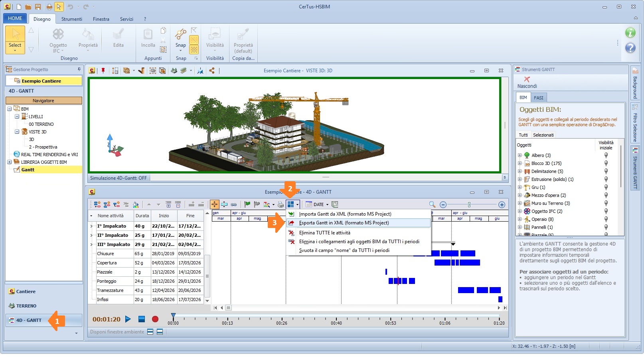Viewport: 644px width, 357px height.
Task: Click the blue stop button in the player
Action: coord(142,319)
